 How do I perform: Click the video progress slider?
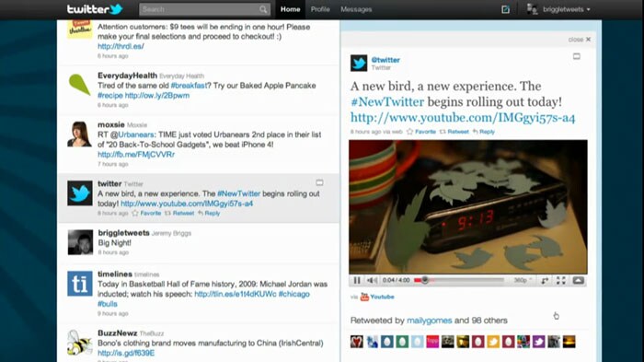pos(459,280)
